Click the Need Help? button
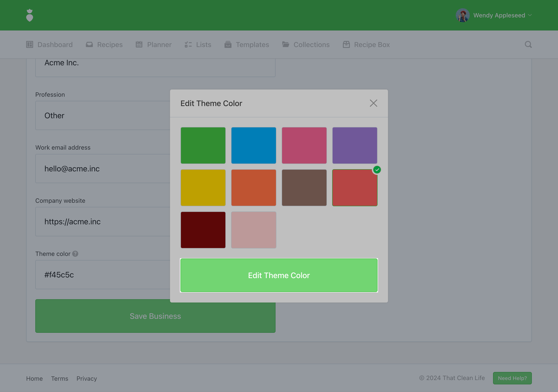The width and height of the screenshot is (558, 392). [x=512, y=378]
